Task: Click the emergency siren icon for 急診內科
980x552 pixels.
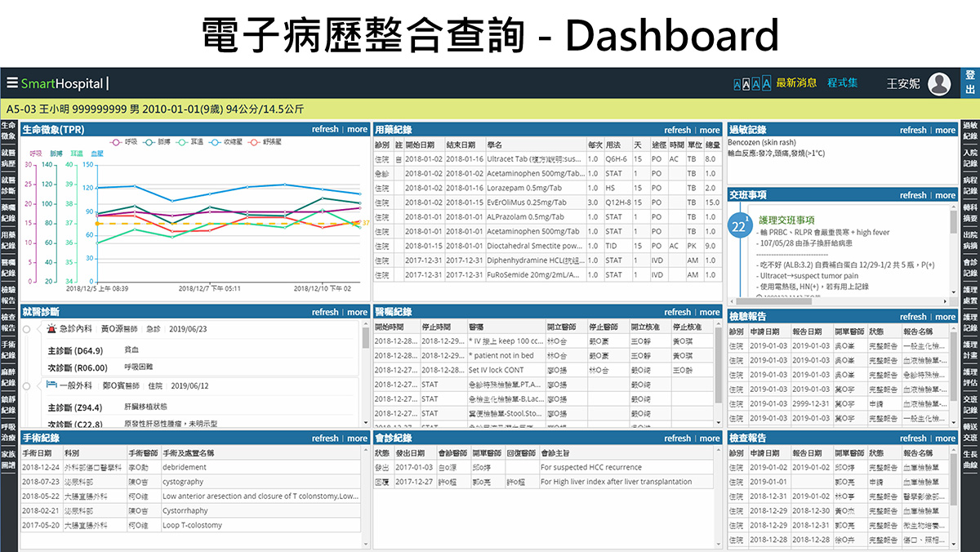Action: click(52, 328)
